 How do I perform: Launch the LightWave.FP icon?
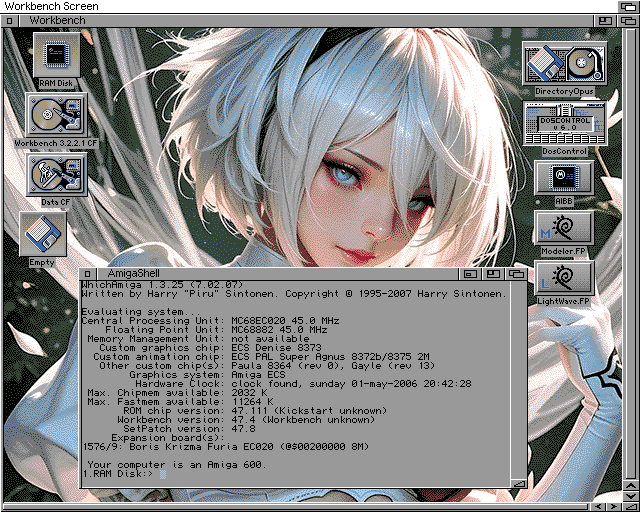click(x=564, y=278)
